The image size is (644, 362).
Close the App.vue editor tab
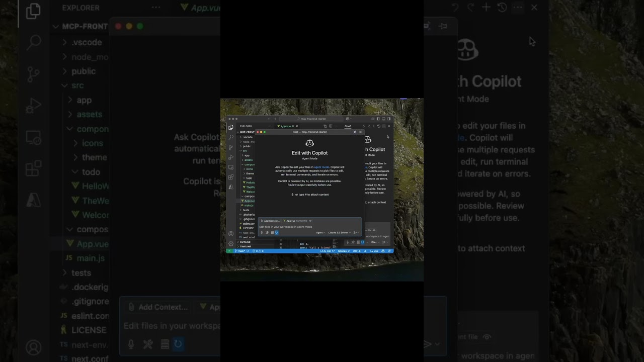pos(297,126)
